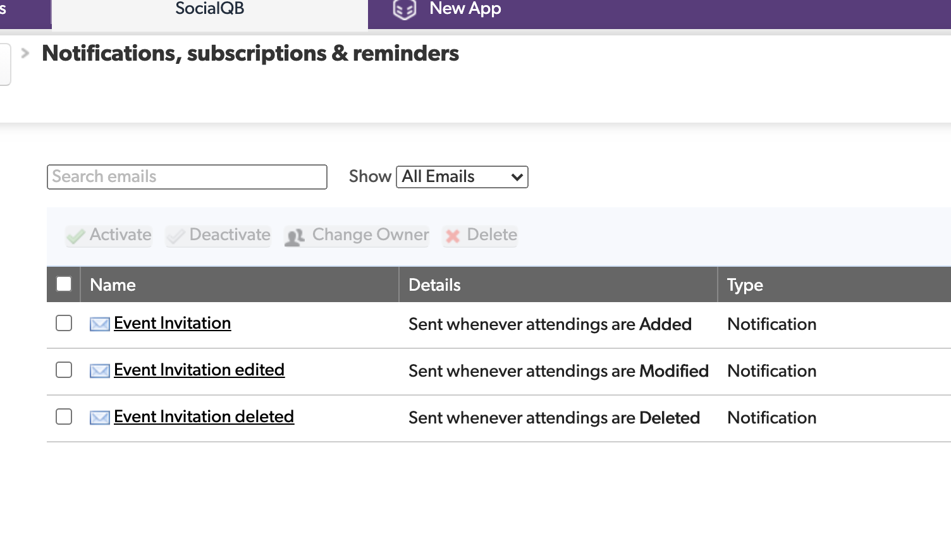Image resolution: width=951 pixels, height=560 pixels.
Task: Click envelope icon for Event Invitation edited
Action: [x=100, y=371]
